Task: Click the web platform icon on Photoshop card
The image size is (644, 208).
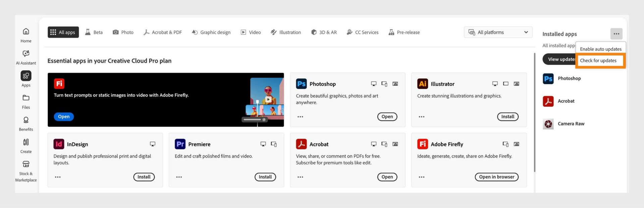Action: pos(395,84)
